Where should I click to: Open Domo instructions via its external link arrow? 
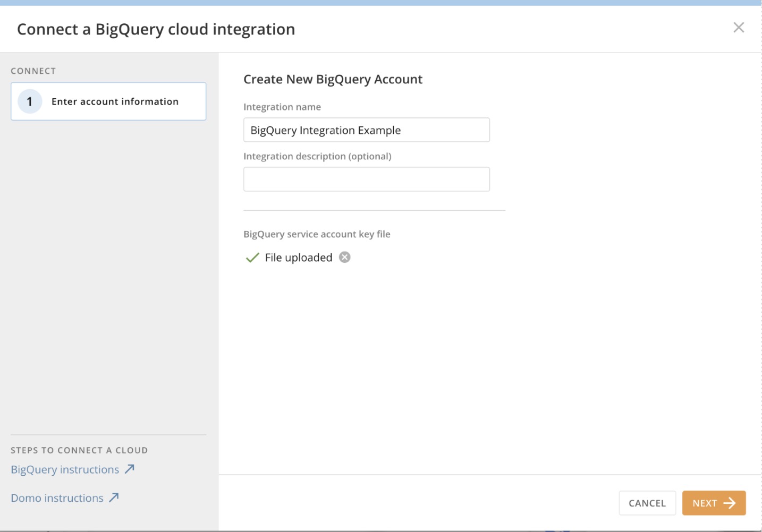tap(113, 497)
